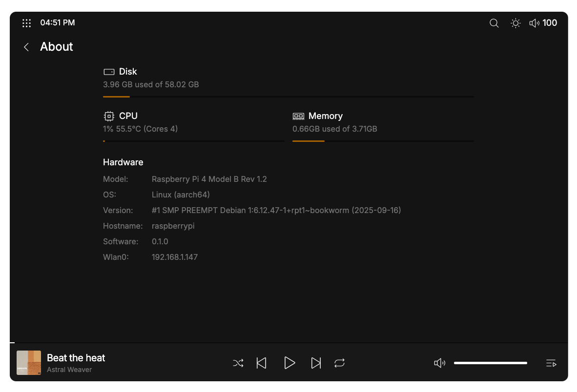Click the Wlan0 IP address 192.168.1.147

175,257
